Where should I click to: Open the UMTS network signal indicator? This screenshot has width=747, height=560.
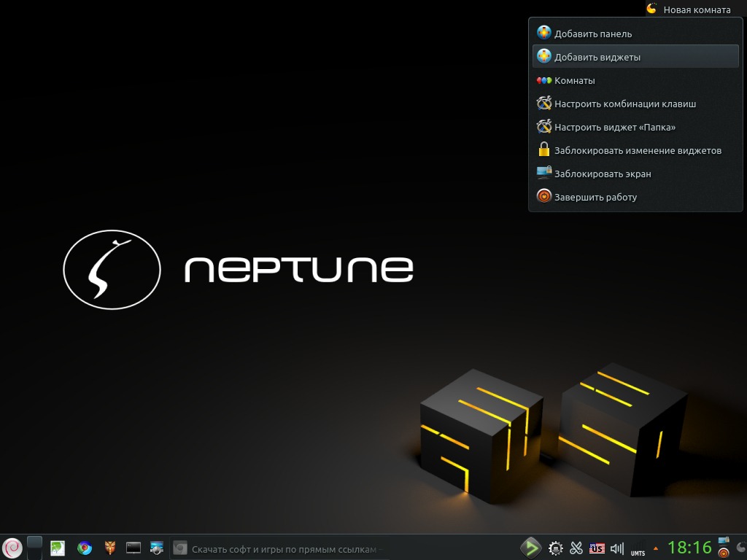pos(638,548)
